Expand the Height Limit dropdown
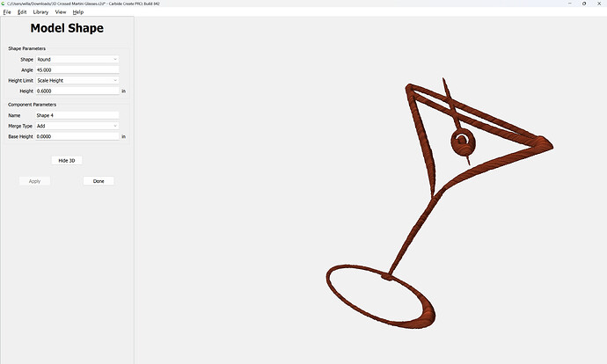607x364 pixels. click(77, 80)
